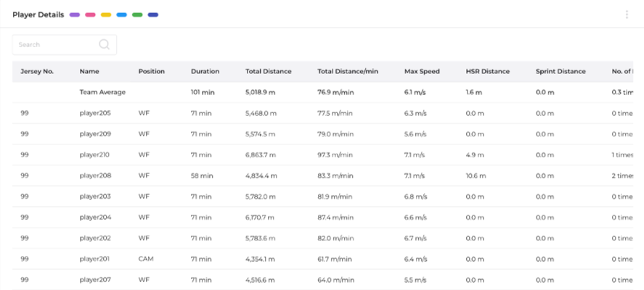Focus the Search input field
This screenshot has height=290, width=644.
coord(65,45)
